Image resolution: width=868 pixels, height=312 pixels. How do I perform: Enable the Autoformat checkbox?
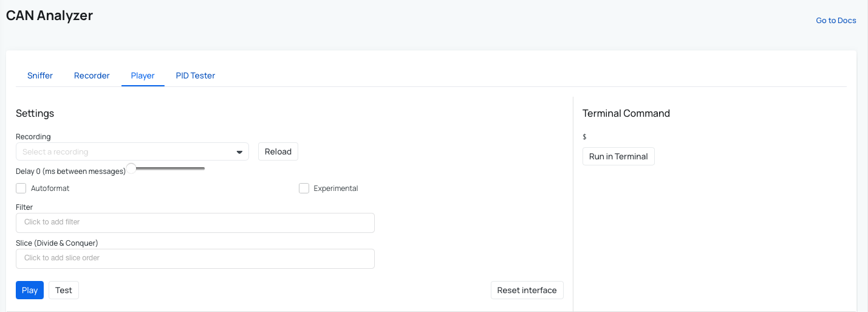pyautogui.click(x=21, y=189)
